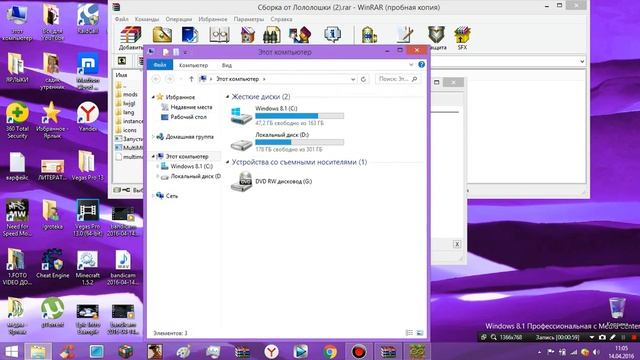Open the Файл tab in Explorer

(160, 65)
